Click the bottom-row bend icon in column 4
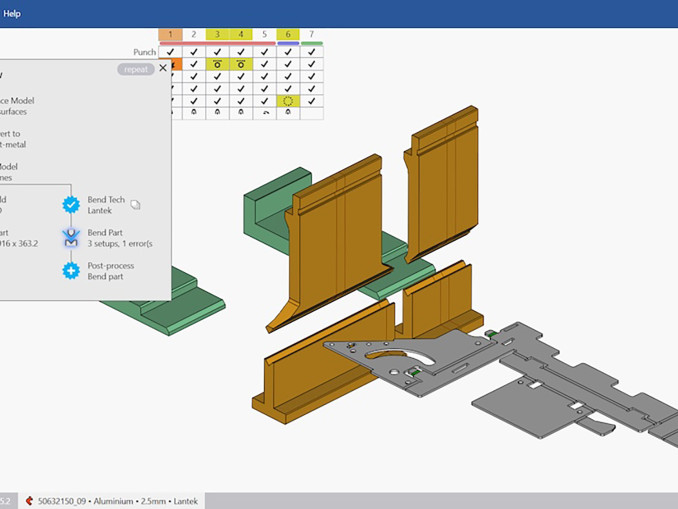678x509 pixels. tap(241, 112)
